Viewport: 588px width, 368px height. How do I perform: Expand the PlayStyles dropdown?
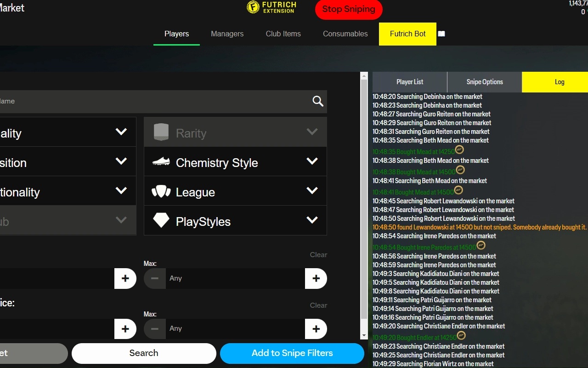click(312, 220)
